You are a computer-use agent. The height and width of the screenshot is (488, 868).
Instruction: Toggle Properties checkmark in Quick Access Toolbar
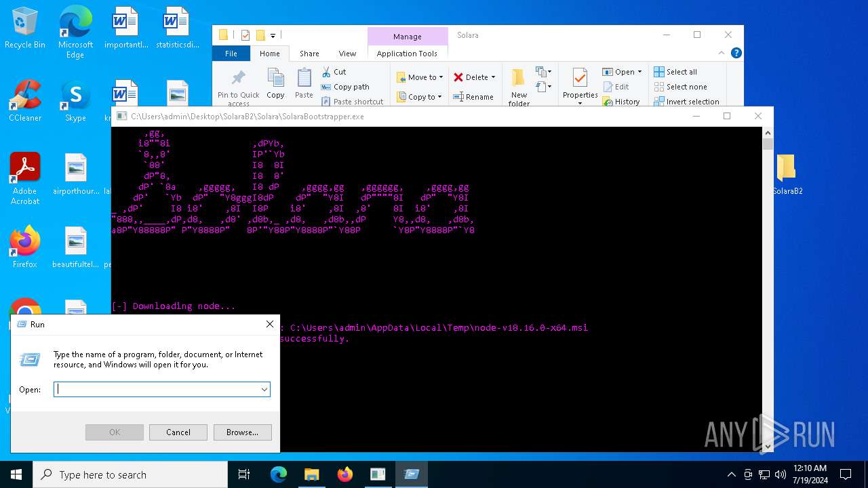click(245, 35)
